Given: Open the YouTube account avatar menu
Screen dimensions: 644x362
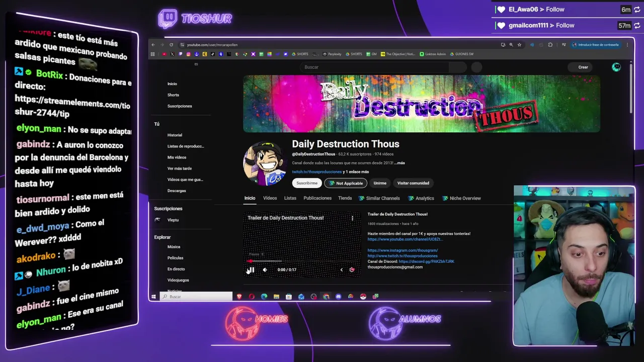Looking at the screenshot, I should pyautogui.click(x=616, y=67).
